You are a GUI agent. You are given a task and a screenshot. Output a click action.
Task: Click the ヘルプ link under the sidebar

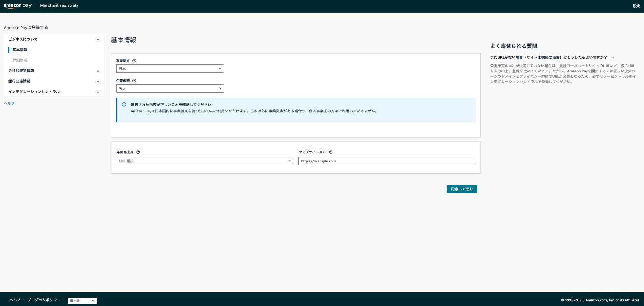pyautogui.click(x=9, y=103)
